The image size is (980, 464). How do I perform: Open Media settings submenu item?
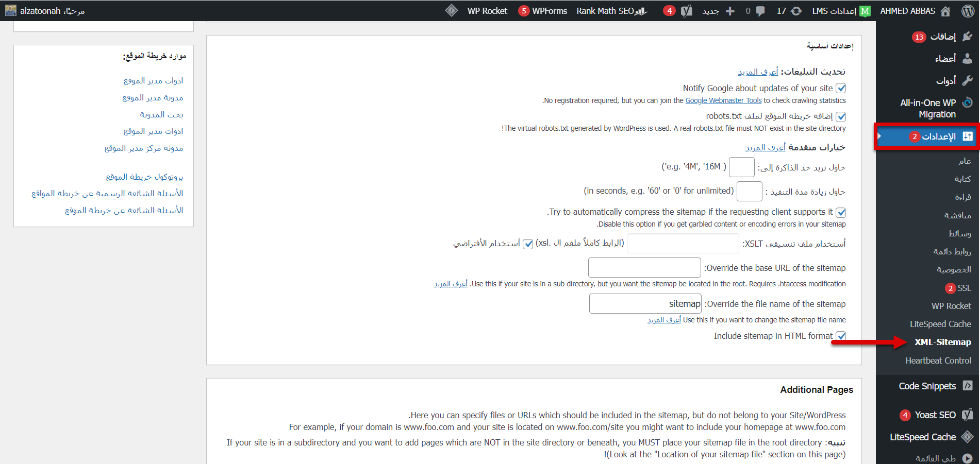point(960,233)
